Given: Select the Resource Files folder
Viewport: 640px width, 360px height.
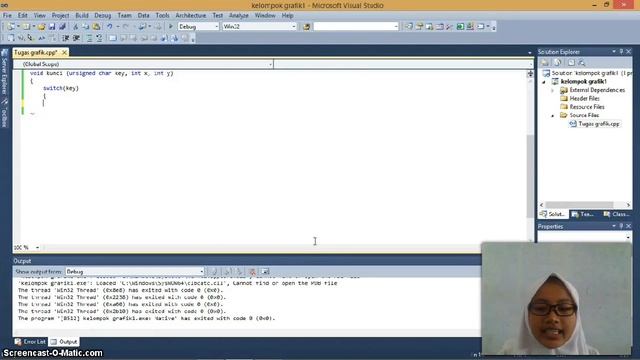Looking at the screenshot, I should [x=587, y=107].
